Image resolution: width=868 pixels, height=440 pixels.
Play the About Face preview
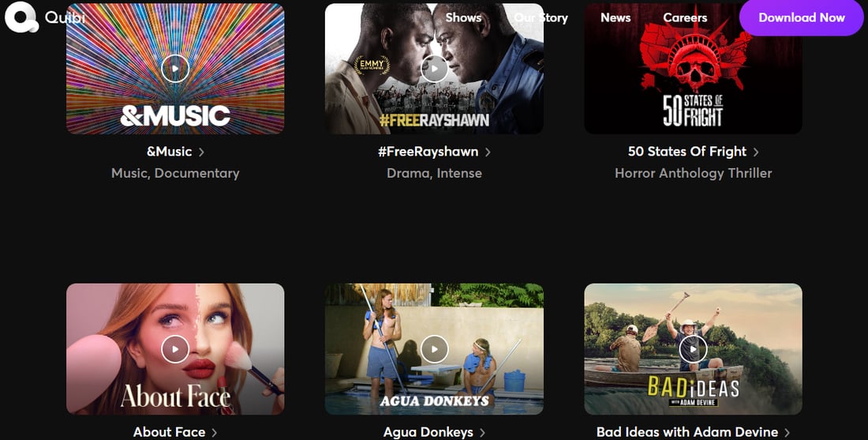[x=175, y=349]
